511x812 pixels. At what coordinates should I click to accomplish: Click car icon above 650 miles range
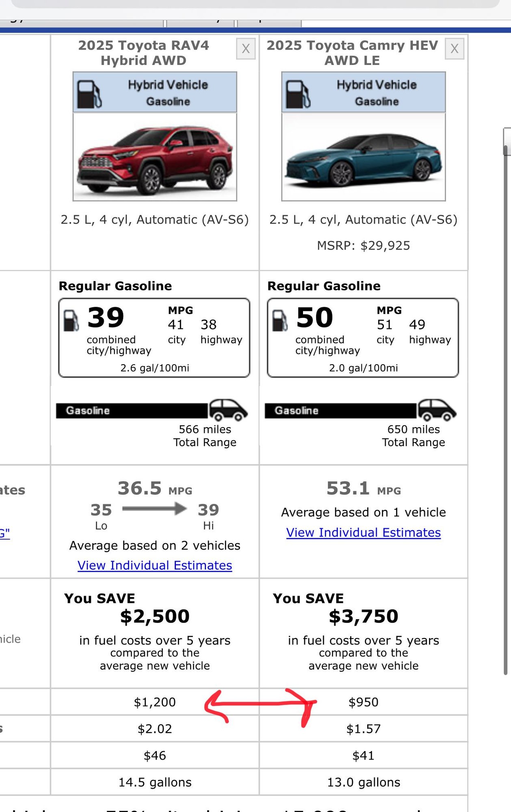(x=437, y=410)
